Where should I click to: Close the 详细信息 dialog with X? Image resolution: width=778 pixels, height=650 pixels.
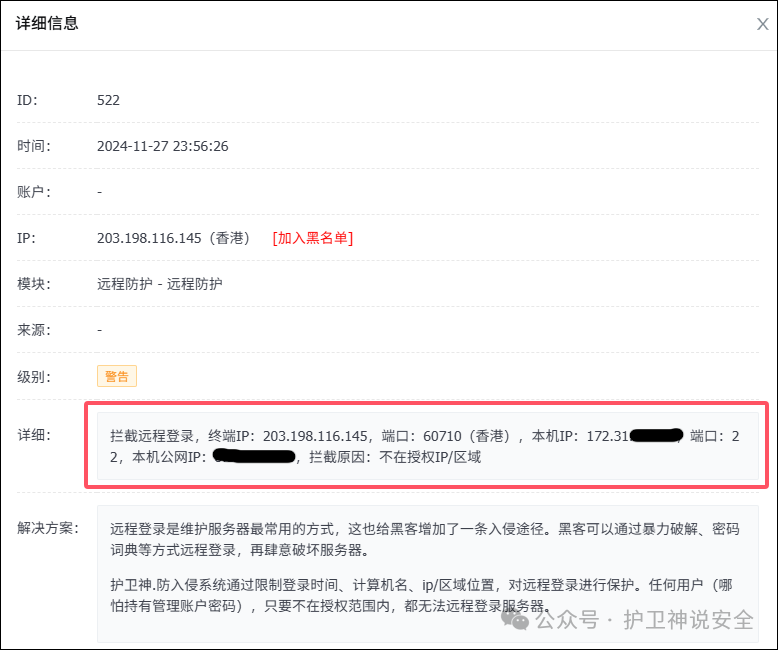[x=763, y=24]
